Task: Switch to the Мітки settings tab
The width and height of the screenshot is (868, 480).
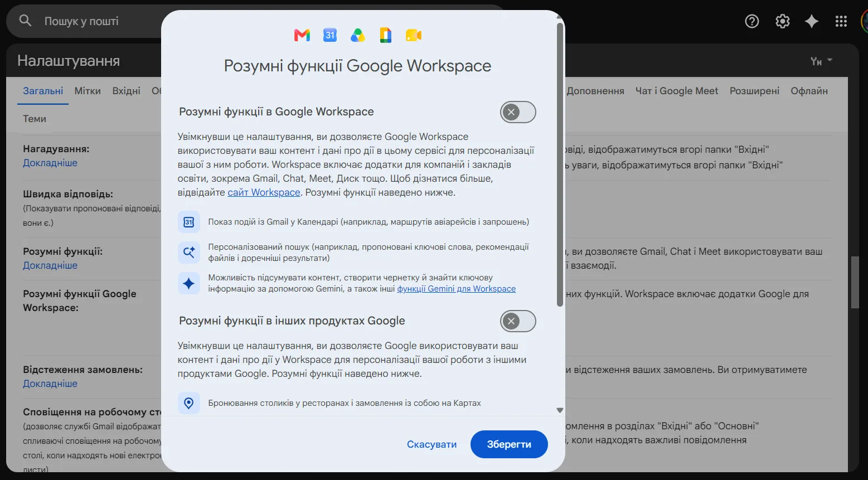Action: point(88,91)
